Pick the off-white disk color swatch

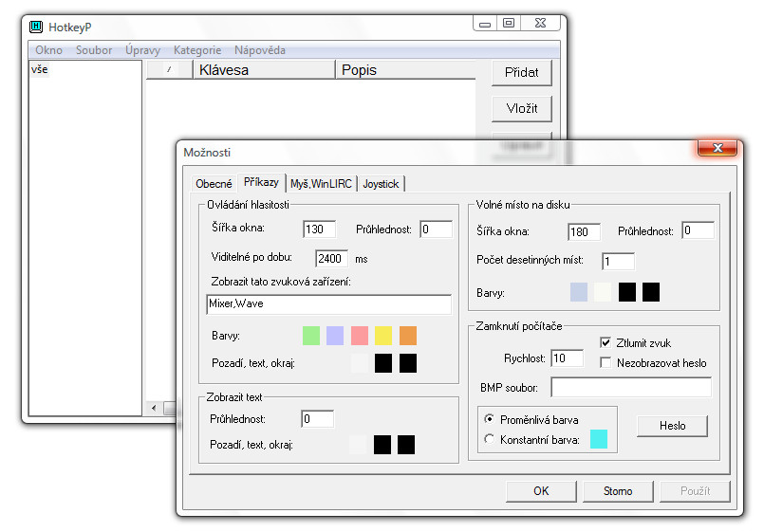tap(603, 292)
